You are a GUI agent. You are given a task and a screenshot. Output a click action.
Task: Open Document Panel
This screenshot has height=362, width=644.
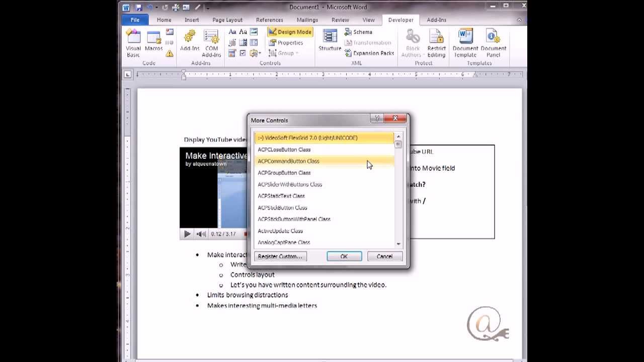coord(494,43)
